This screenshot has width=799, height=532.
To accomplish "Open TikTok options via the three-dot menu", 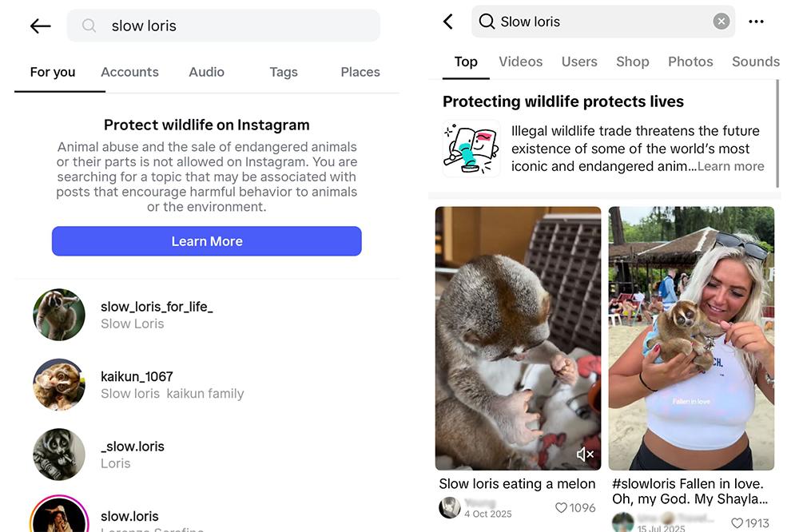I will pyautogui.click(x=757, y=22).
